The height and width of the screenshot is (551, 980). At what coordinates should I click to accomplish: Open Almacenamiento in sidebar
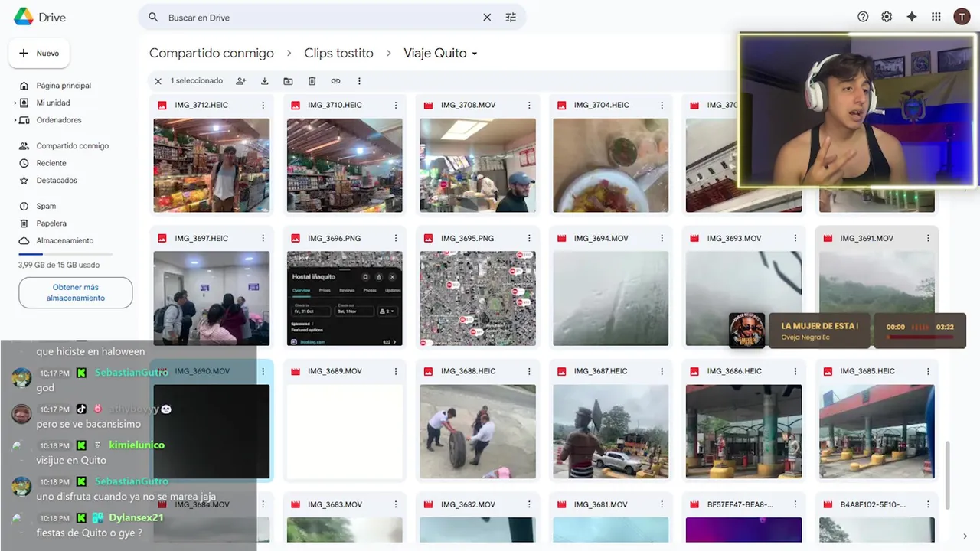64,240
